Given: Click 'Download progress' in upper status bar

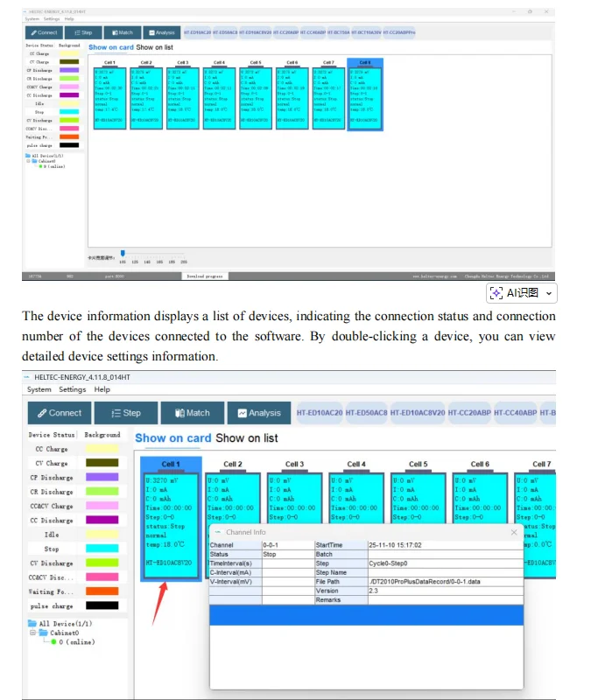Looking at the screenshot, I should [205, 276].
